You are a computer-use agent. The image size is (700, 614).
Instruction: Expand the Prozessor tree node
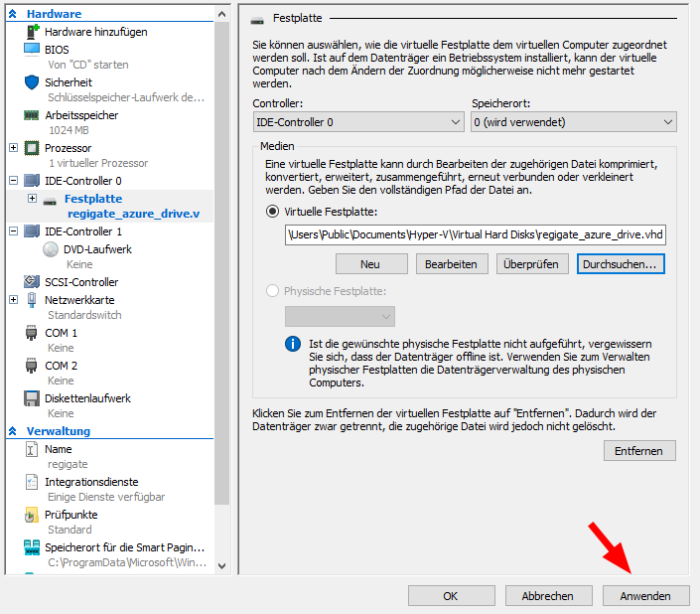(13, 147)
